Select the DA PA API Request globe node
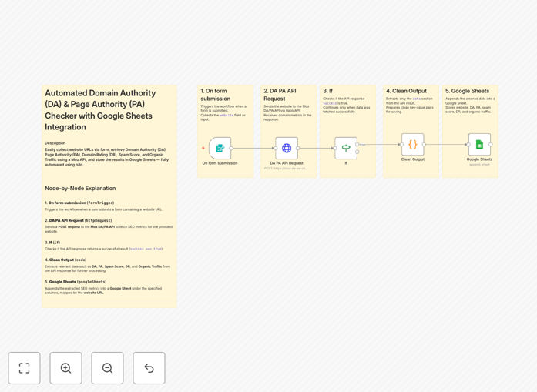This screenshot has width=537, height=392. click(x=287, y=148)
